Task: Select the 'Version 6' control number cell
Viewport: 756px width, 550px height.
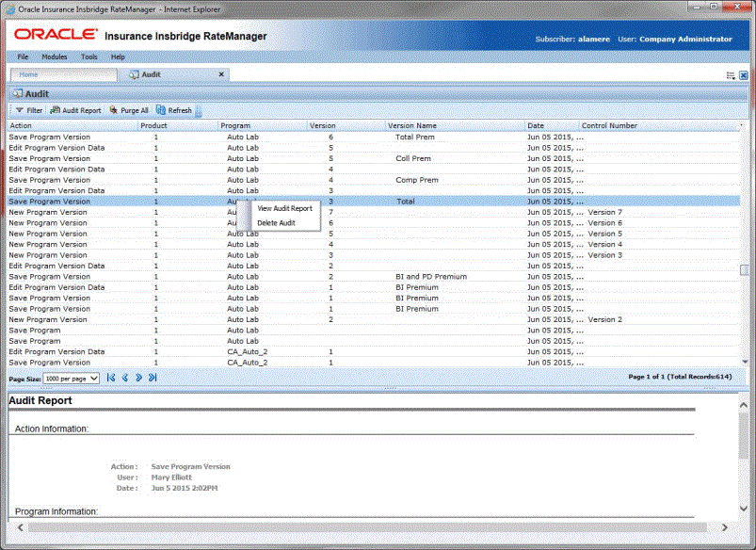Action: click(605, 223)
